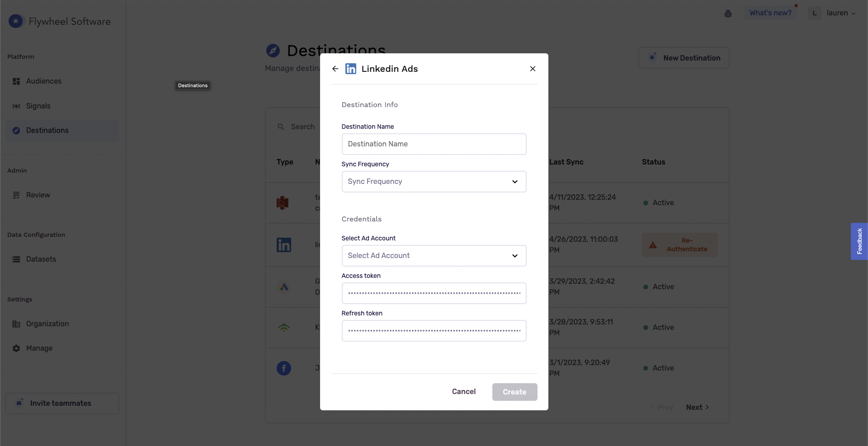
Task: Click the 4/26/2023, 11:00:03 PM sync time
Action: tap(583, 245)
